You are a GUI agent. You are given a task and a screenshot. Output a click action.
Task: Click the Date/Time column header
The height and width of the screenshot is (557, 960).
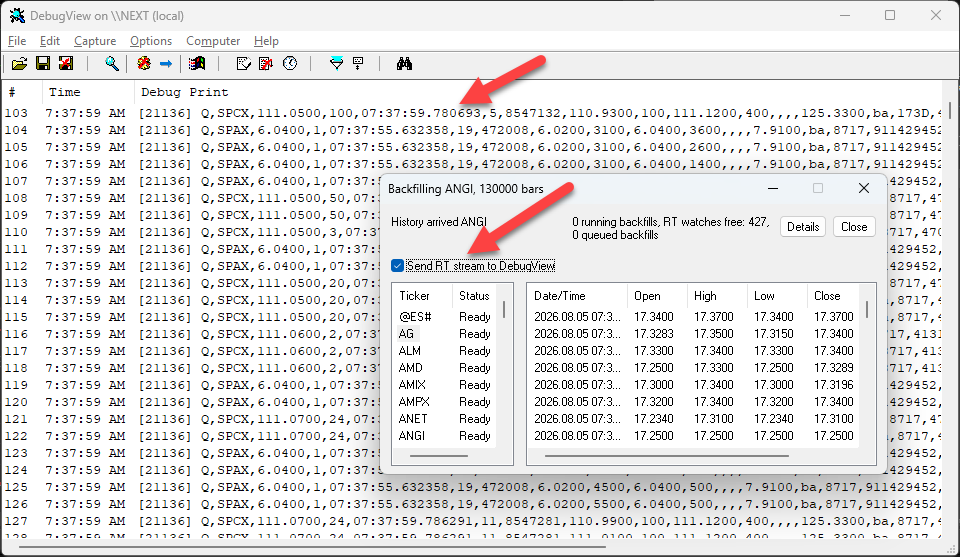(x=577, y=296)
